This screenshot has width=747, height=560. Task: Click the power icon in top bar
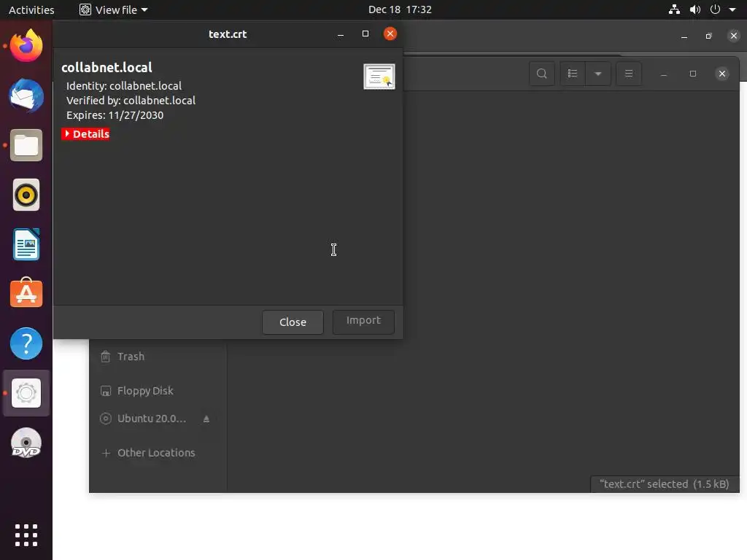point(715,9)
